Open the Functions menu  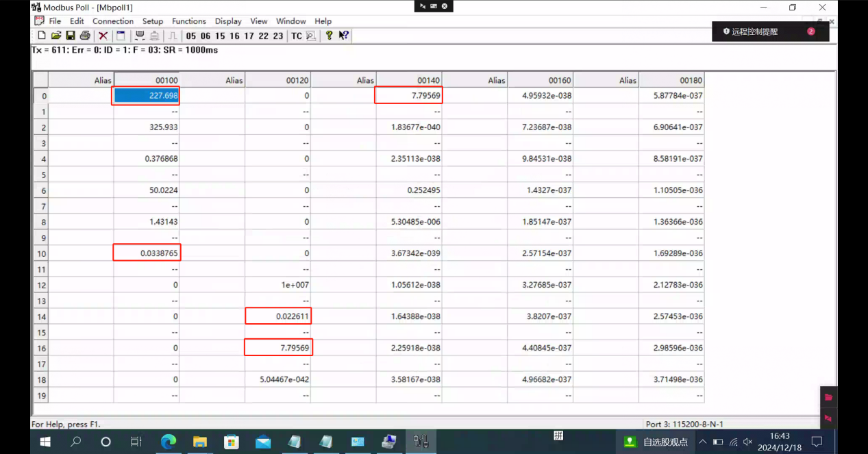point(188,21)
